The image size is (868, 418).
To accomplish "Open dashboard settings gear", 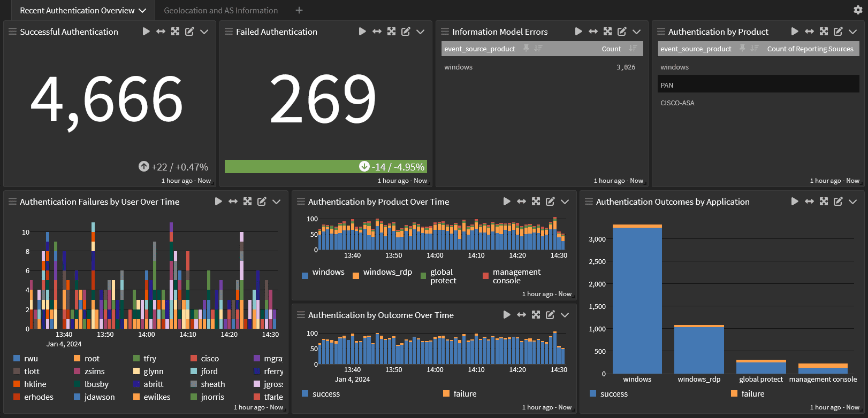I will (x=858, y=10).
